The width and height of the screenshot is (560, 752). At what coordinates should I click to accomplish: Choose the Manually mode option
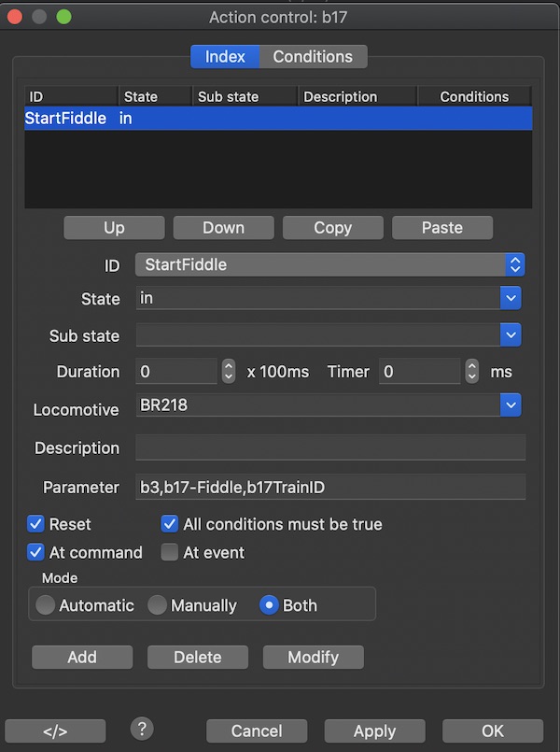(158, 605)
